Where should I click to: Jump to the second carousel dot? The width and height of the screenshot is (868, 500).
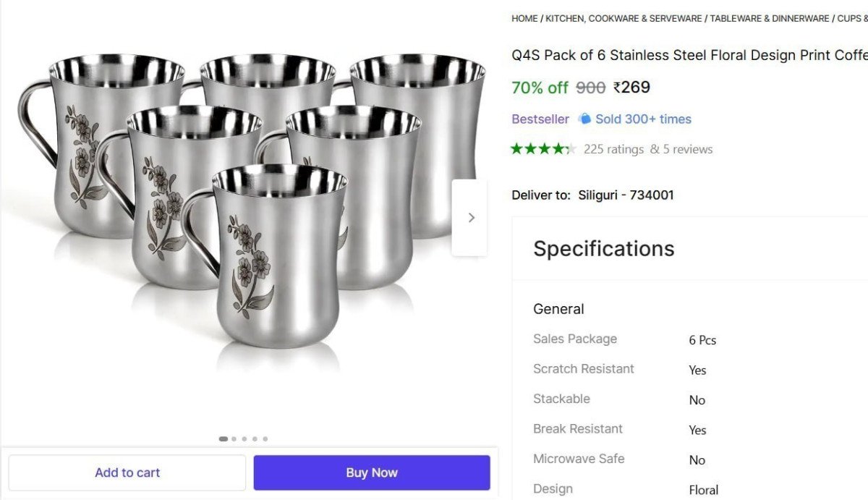pyautogui.click(x=234, y=438)
